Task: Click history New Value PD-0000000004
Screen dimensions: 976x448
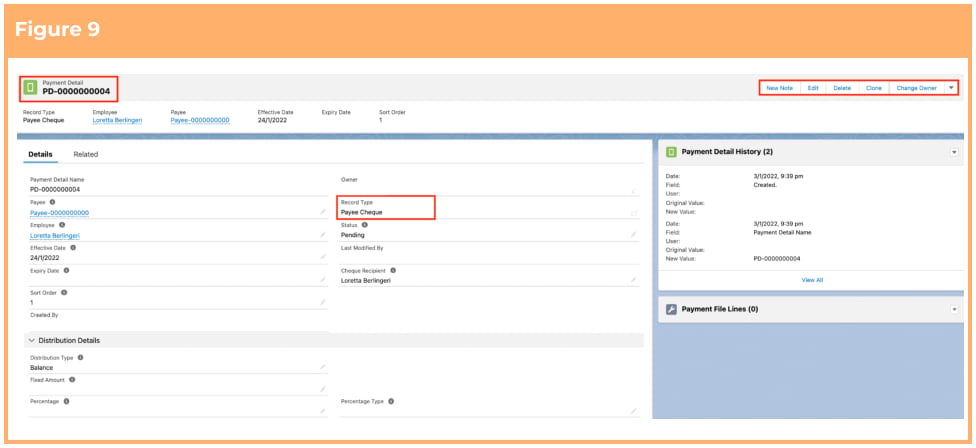Action: click(x=777, y=258)
